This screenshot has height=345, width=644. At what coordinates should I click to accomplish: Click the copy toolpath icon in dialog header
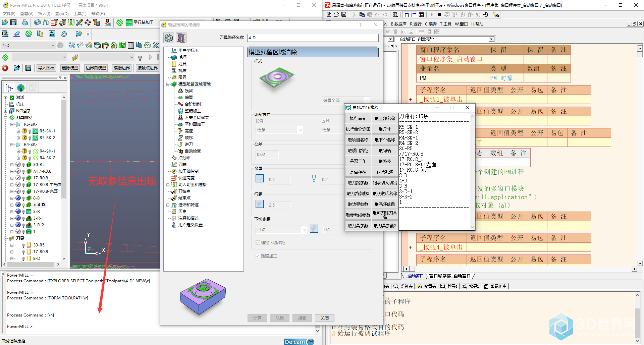click(x=181, y=38)
